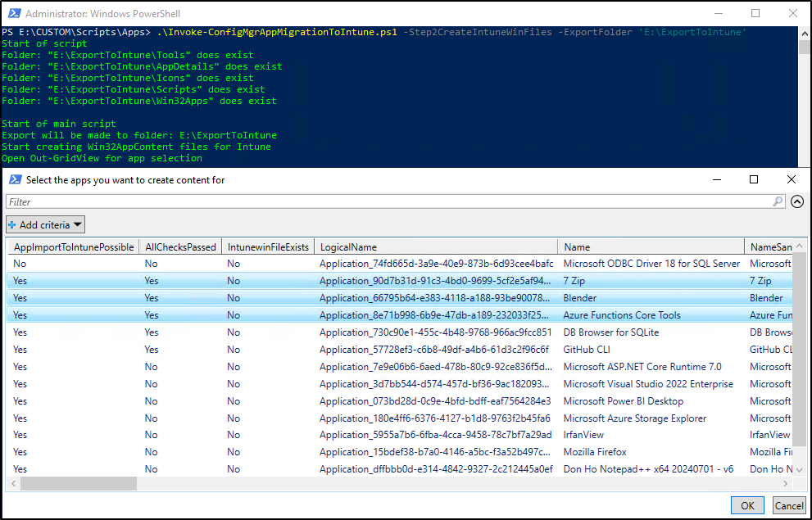Select Don Ho Notepad++ x64 row
This screenshot has width=812, height=520.
[399, 468]
